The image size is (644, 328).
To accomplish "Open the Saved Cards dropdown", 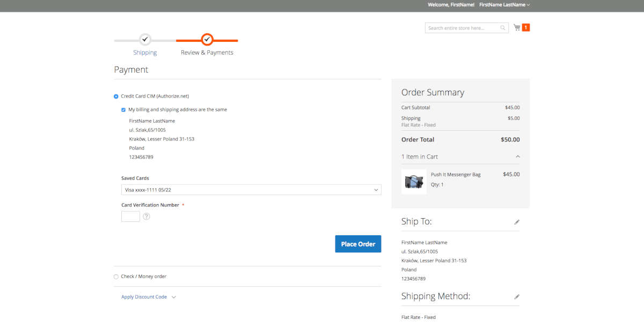I will coord(251,190).
